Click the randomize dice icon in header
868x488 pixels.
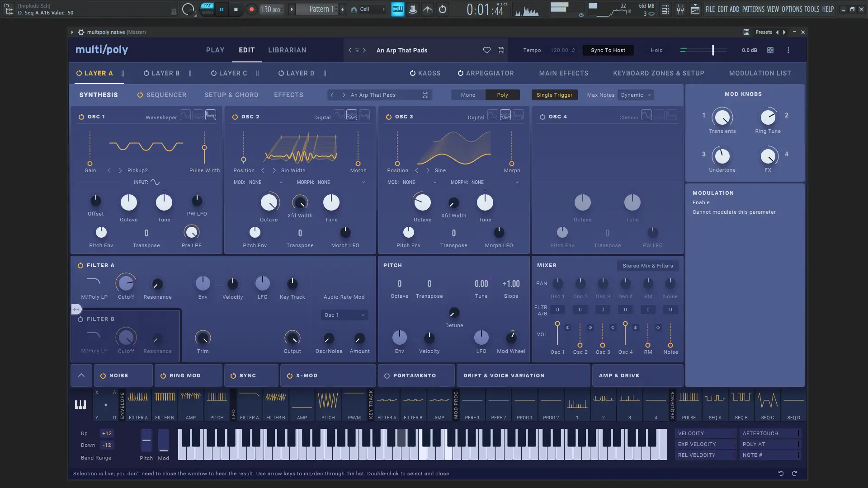pos(770,50)
